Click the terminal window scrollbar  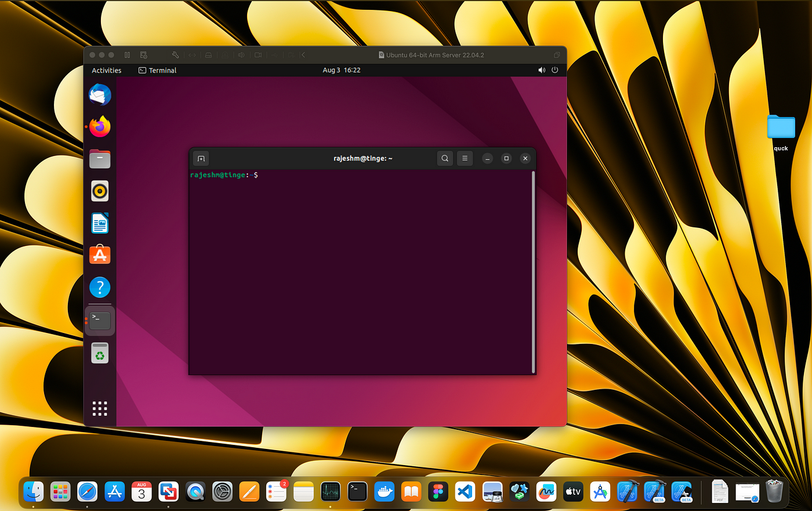(x=533, y=272)
